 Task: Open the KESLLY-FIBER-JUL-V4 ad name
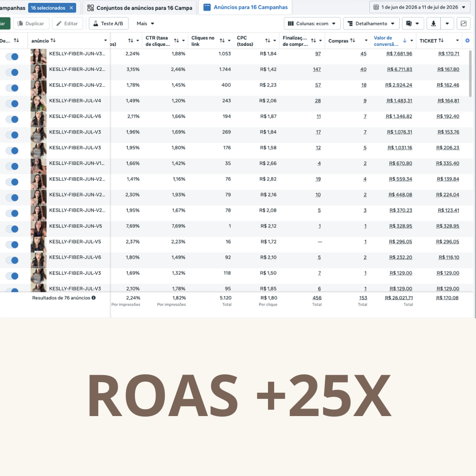[x=75, y=101]
